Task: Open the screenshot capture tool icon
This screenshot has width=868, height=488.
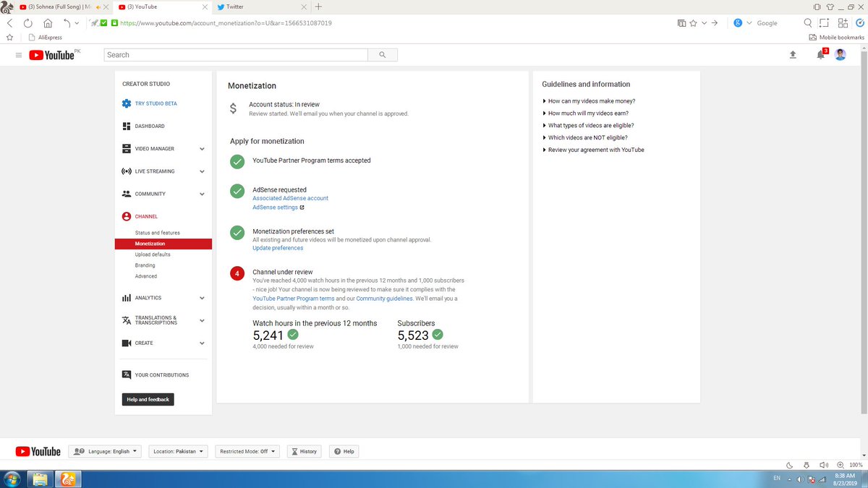Action: click(x=825, y=23)
